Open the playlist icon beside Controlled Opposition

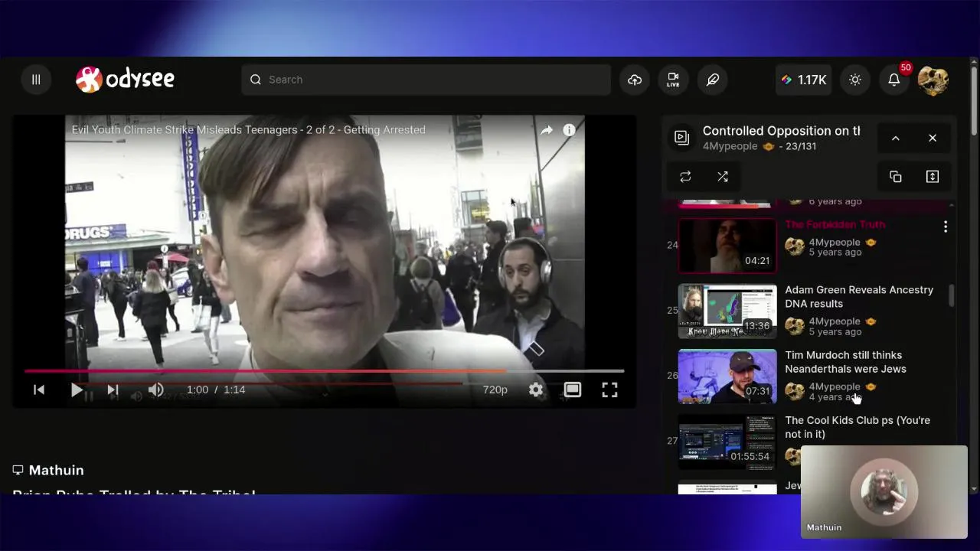(x=681, y=138)
